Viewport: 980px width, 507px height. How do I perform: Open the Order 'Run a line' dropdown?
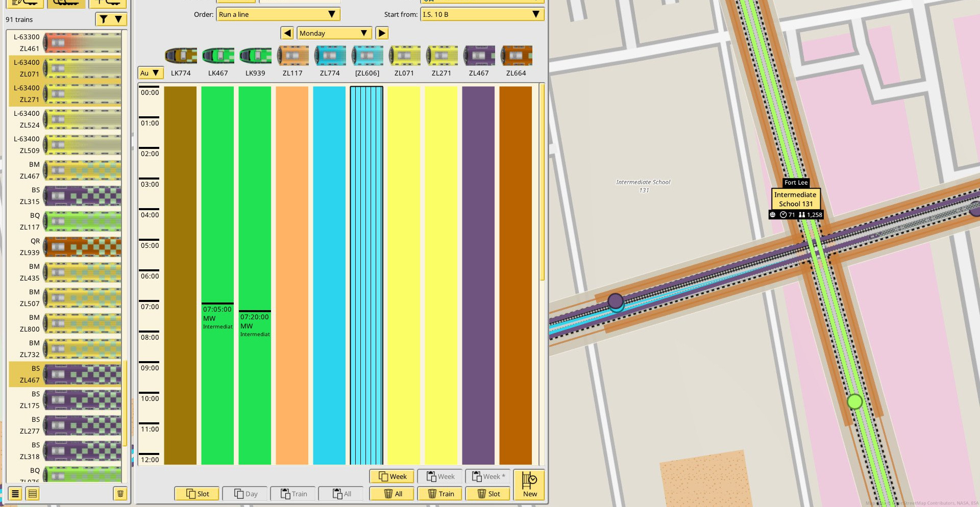click(278, 14)
